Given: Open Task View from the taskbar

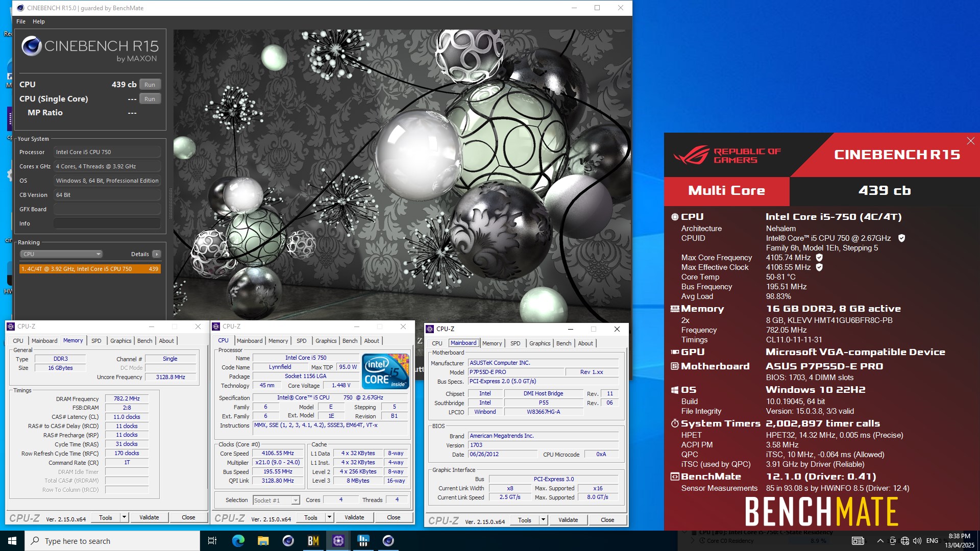Looking at the screenshot, I should coord(212,541).
